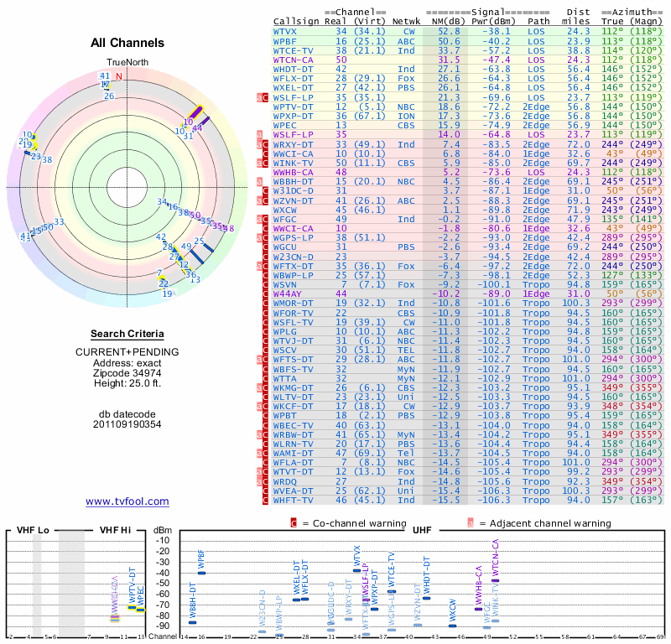Open the www.tvfool.com link
Screen dimensions: 671x644
pyautogui.click(x=127, y=501)
